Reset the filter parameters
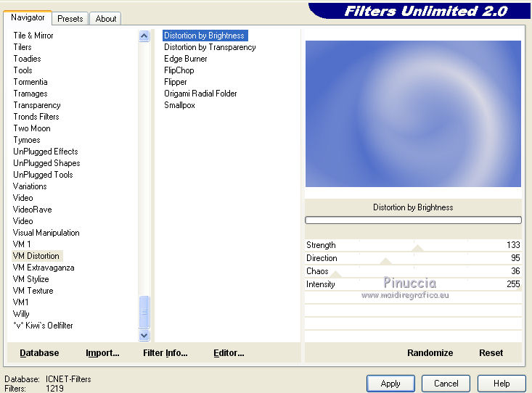The image size is (532, 393). pyautogui.click(x=491, y=353)
